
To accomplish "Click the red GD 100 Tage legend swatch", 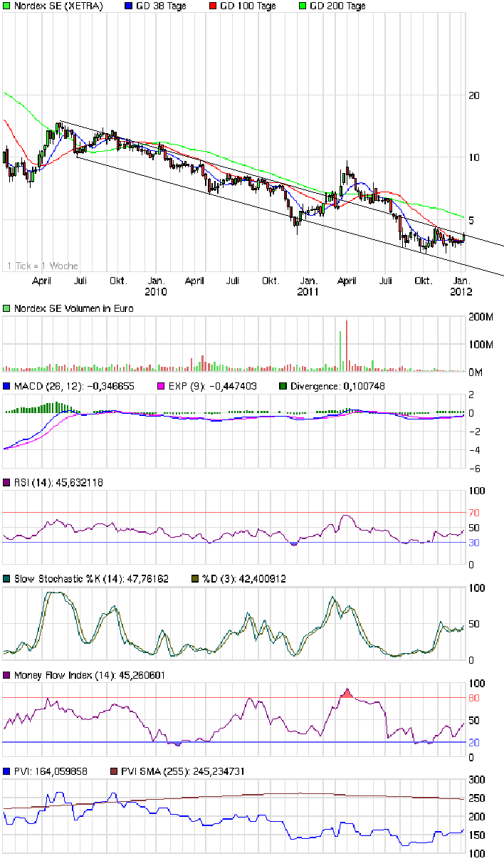I will [214, 6].
